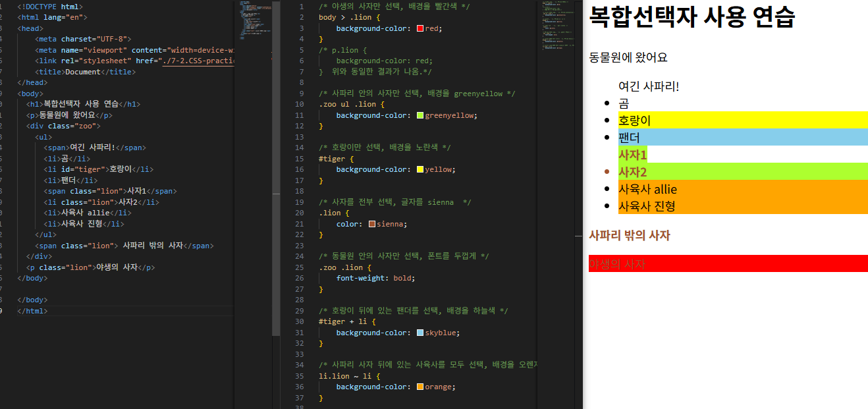This screenshot has height=409, width=868.
Task: Click the "#tiger + li {" selector line
Action: [347, 321]
